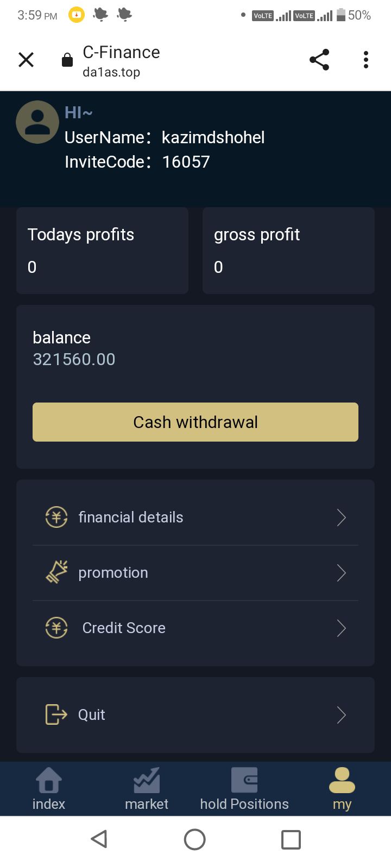391x868 pixels.
Task: Tap the site padlock security icon
Action: pyautogui.click(x=67, y=60)
